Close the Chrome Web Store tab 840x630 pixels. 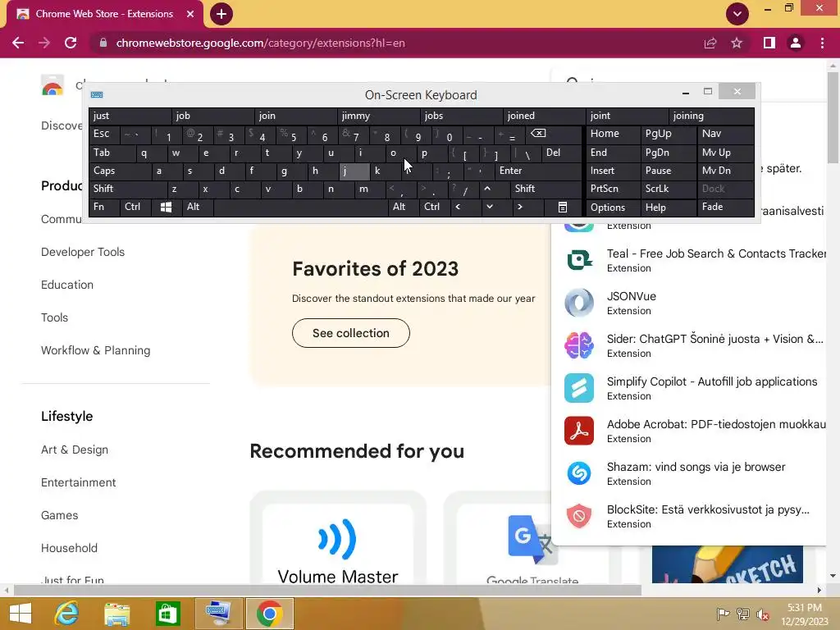[190, 14]
